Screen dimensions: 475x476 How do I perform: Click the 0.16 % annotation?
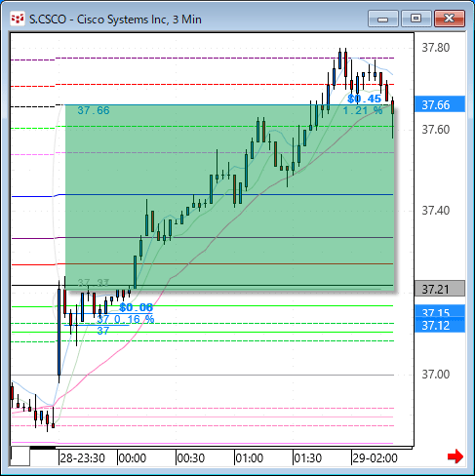point(134,319)
